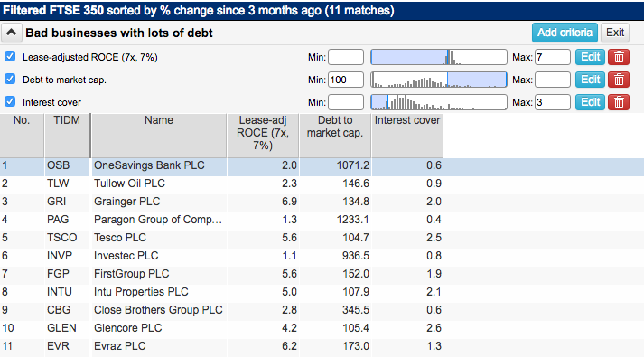Viewport: 644px width, 358px height.
Task: Click the Bad businesses with lots of debt title
Action: click(119, 33)
